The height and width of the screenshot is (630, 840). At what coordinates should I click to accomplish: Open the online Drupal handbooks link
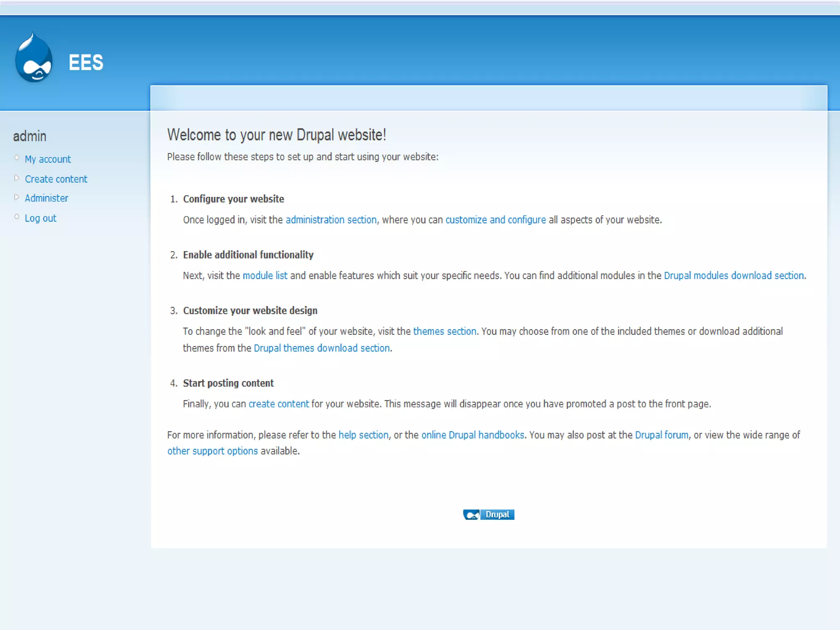coord(472,435)
